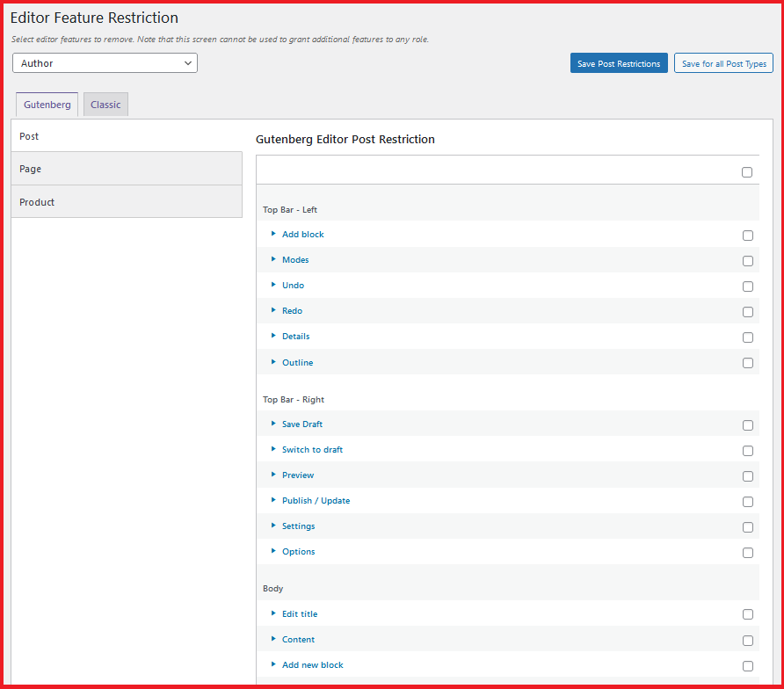The height and width of the screenshot is (689, 784).
Task: Check the Publish / Update checkbox
Action: pos(747,502)
